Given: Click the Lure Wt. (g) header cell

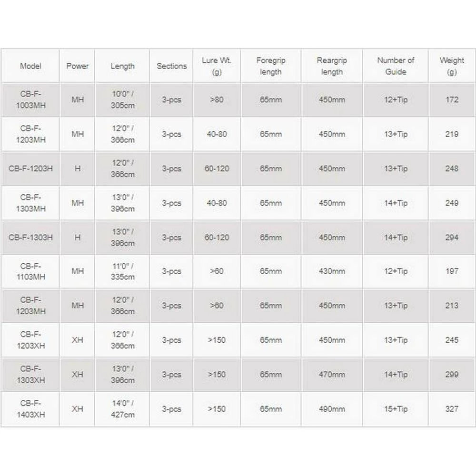Looking at the screenshot, I should (x=217, y=66).
